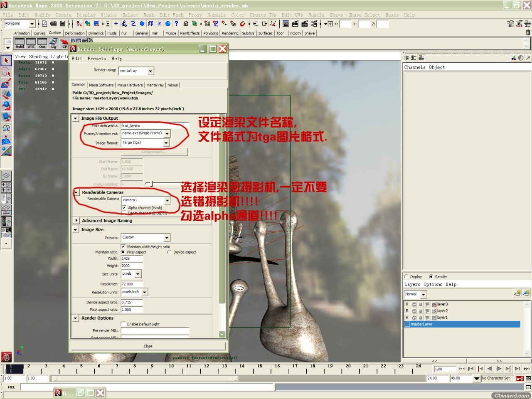Enable Default Light checkbox
This screenshot has width=532, height=399.
(123, 324)
